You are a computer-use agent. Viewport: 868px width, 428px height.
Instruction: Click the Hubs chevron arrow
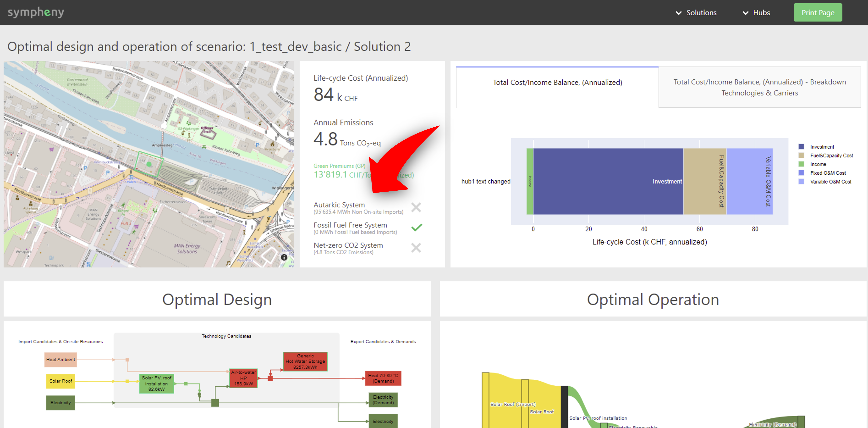[745, 13]
